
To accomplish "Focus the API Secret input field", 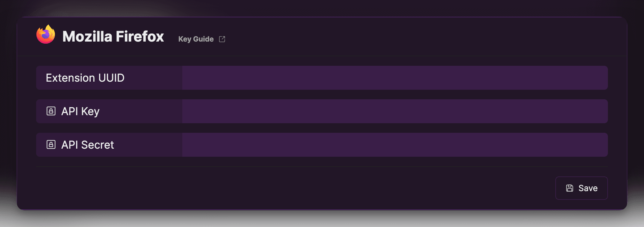I will (x=395, y=145).
